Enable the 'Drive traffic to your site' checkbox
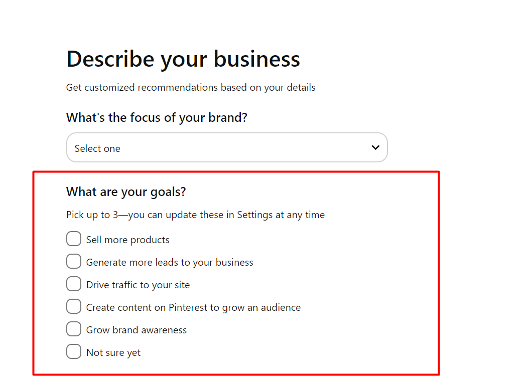532x392 pixels. pos(74,284)
